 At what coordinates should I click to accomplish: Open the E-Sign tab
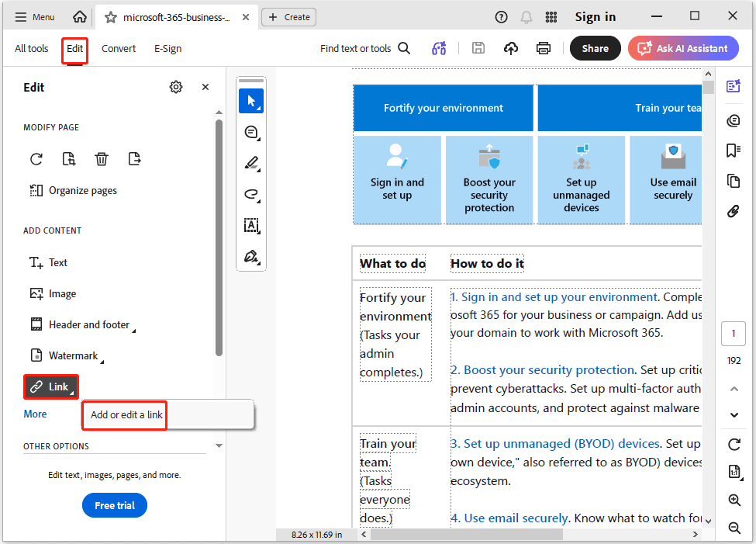(x=167, y=48)
